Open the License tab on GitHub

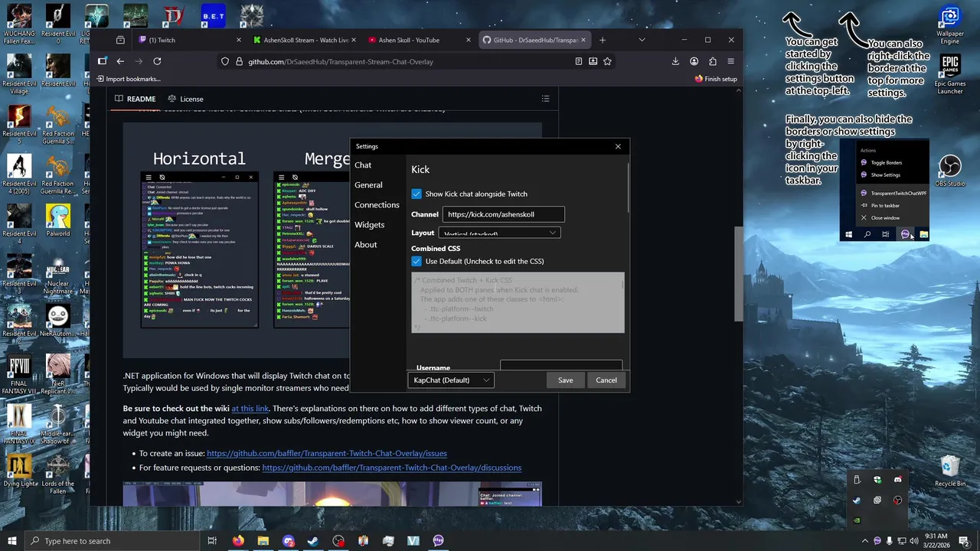tap(185, 99)
